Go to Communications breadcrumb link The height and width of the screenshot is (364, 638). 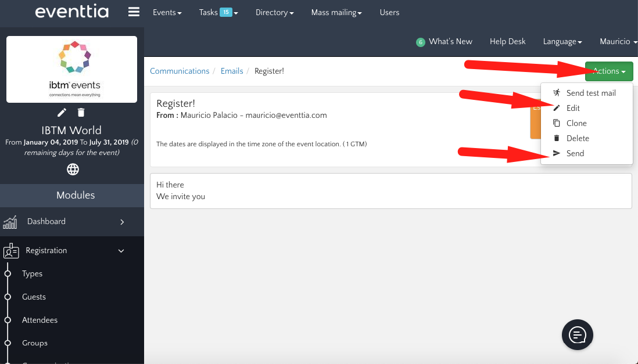pos(180,71)
